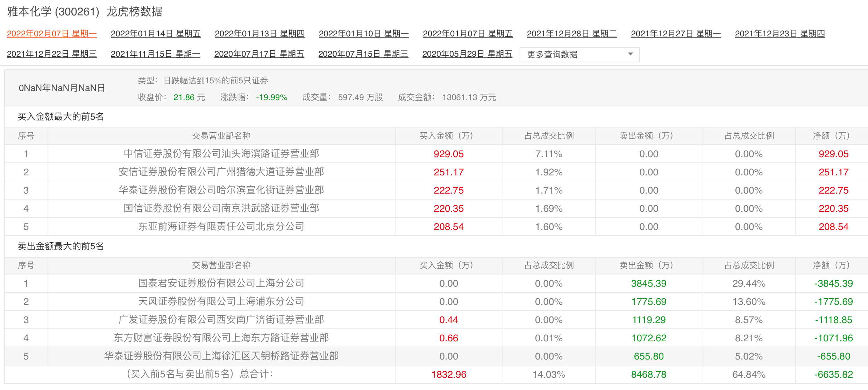
Task: Open the 2022年01月14日 星期五 data
Action: [156, 34]
